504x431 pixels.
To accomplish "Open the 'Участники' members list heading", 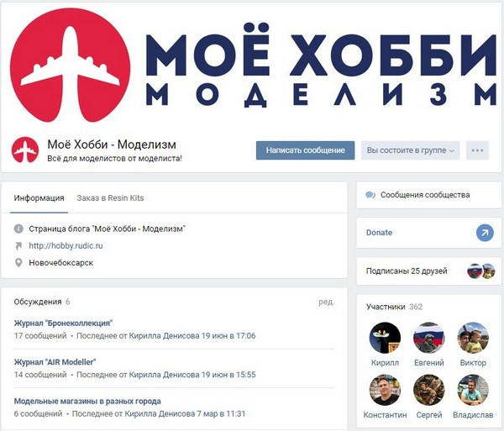I will click(386, 307).
